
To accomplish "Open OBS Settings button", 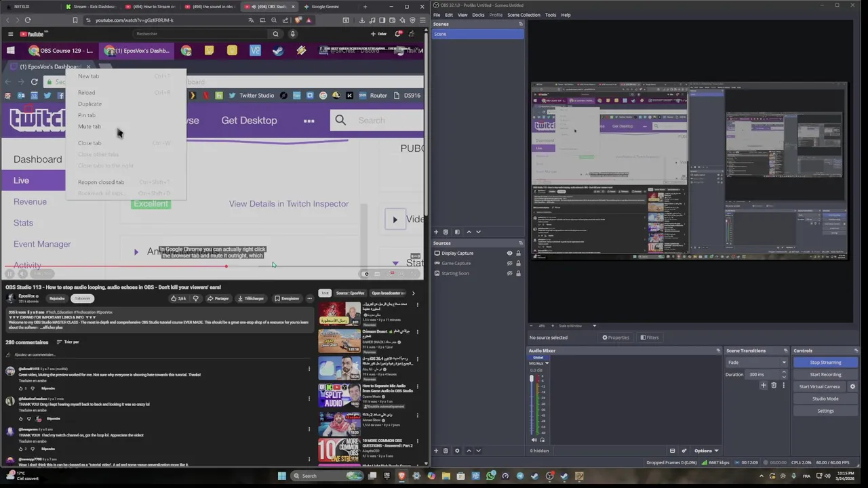I will [x=825, y=411].
